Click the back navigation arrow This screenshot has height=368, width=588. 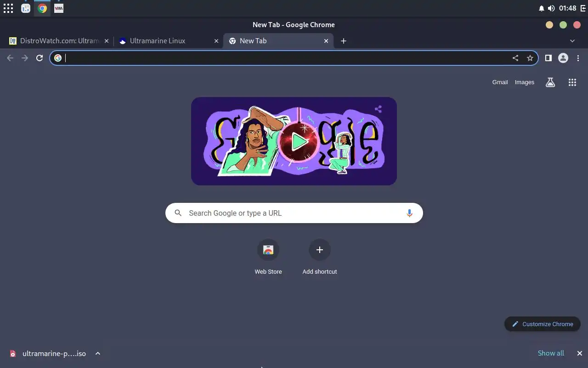tap(10, 58)
